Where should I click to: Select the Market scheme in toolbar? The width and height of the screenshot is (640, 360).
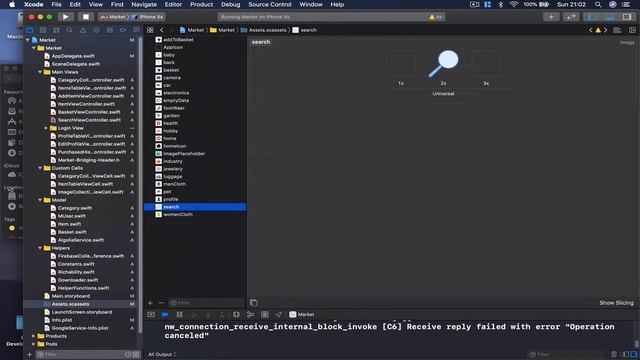tap(113, 17)
